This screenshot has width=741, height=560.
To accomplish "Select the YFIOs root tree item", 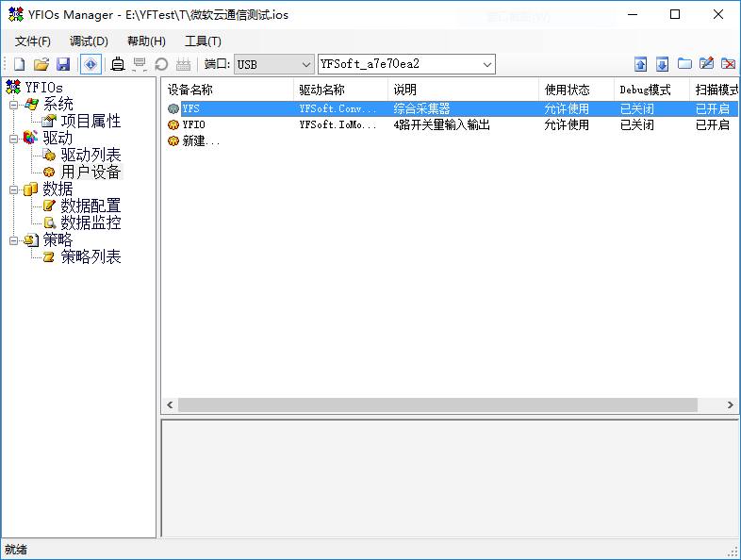I will pyautogui.click(x=43, y=88).
